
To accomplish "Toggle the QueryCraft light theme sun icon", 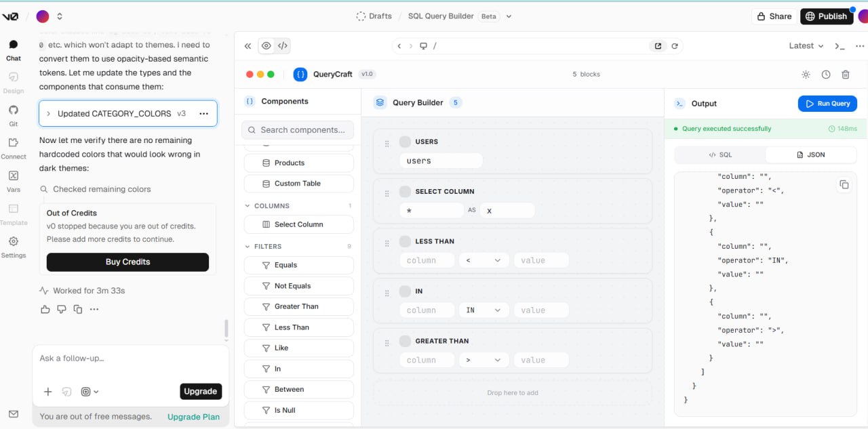I will (806, 75).
